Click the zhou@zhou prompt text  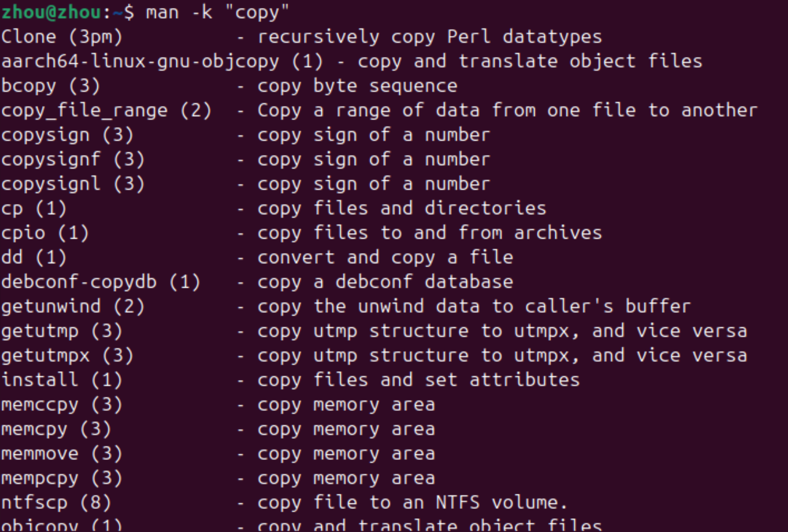pyautogui.click(x=51, y=12)
